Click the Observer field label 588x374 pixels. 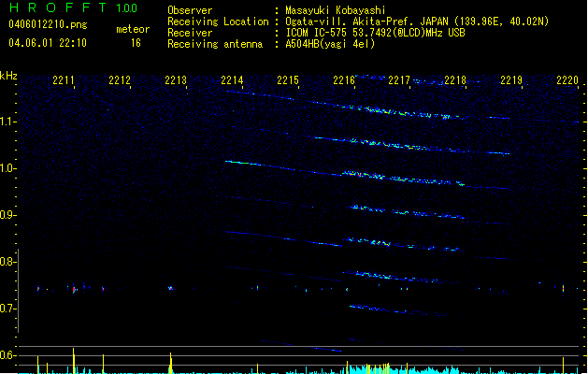pyautogui.click(x=190, y=10)
